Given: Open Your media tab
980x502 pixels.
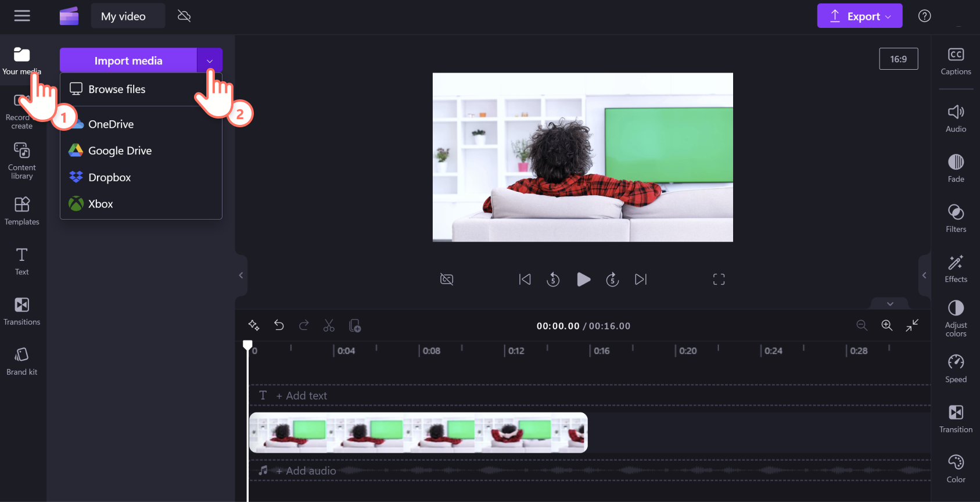Looking at the screenshot, I should [x=22, y=61].
